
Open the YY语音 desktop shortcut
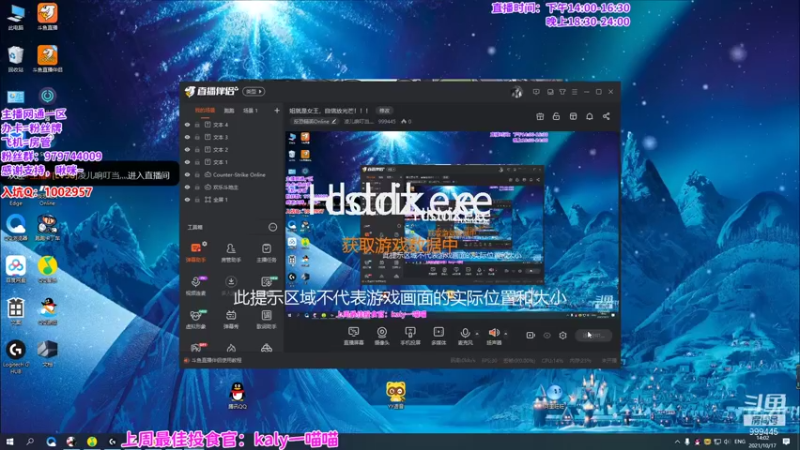(395, 396)
